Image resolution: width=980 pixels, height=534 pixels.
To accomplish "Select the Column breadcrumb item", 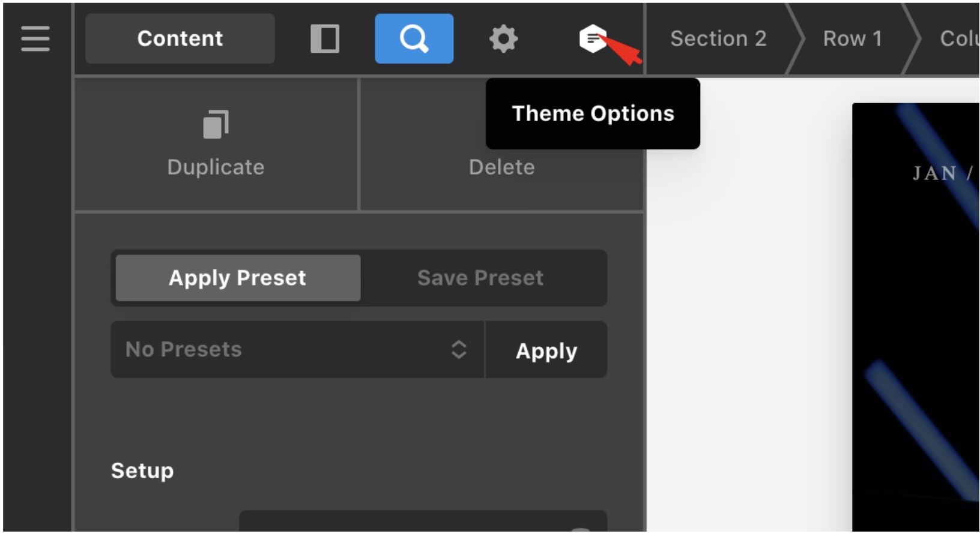I will click(958, 38).
